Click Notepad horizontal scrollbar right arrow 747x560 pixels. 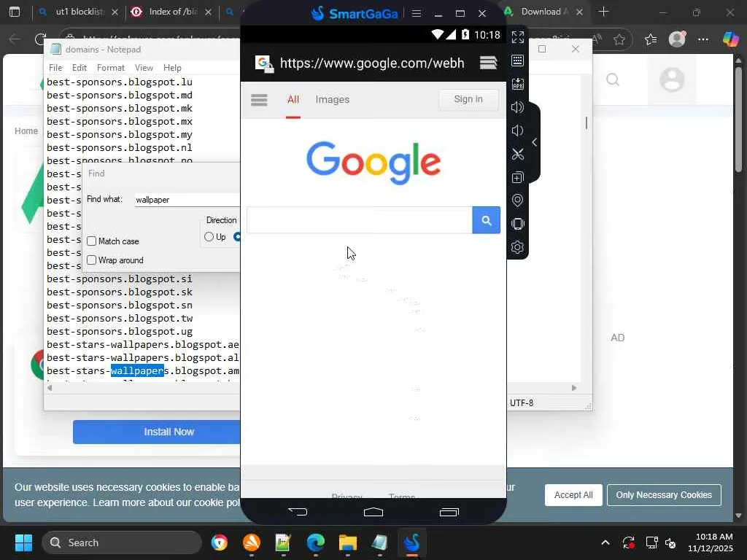click(573, 388)
